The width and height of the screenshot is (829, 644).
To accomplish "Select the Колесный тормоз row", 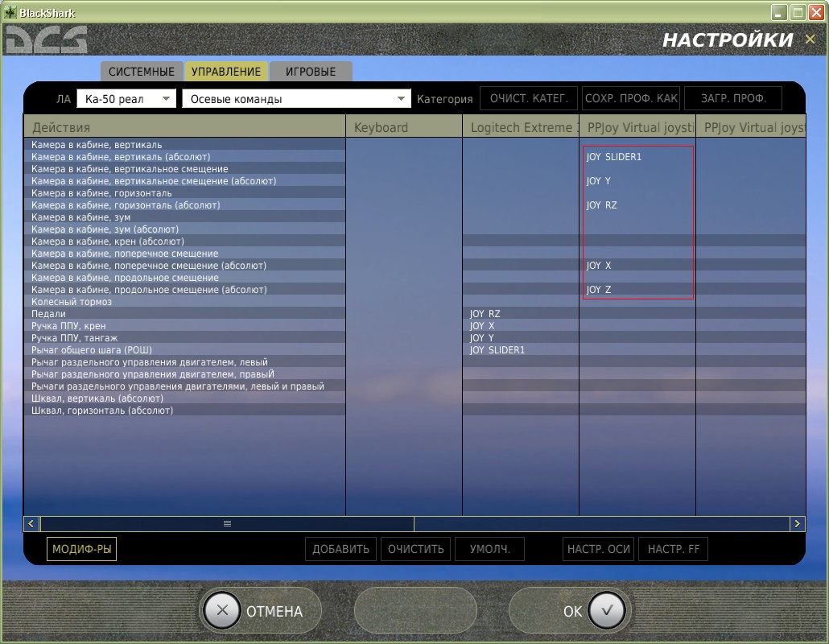I will (x=184, y=302).
